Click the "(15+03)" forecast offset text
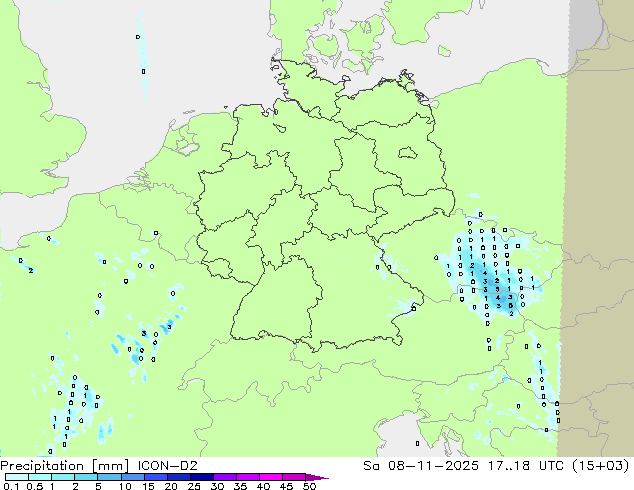This screenshot has height=490, width=634. pos(601,466)
